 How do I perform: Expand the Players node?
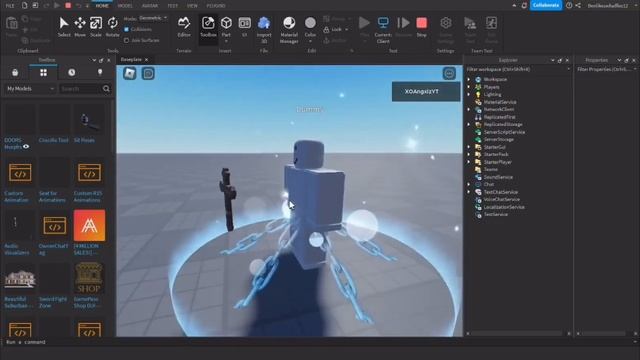point(469,87)
